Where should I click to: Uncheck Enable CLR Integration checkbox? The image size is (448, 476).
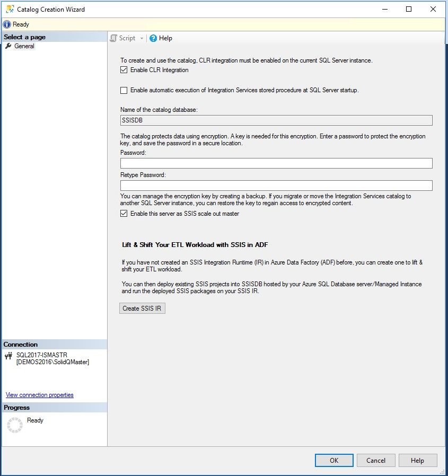pyautogui.click(x=124, y=70)
